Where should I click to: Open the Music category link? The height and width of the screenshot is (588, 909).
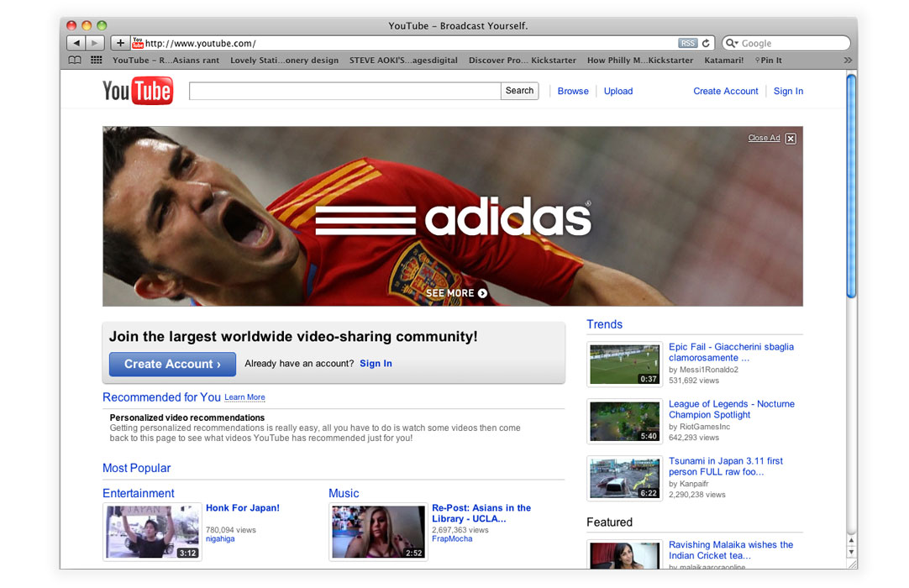click(344, 493)
